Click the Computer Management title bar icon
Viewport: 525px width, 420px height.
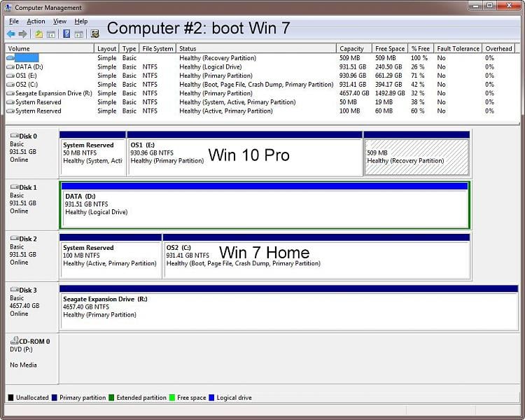8,7
